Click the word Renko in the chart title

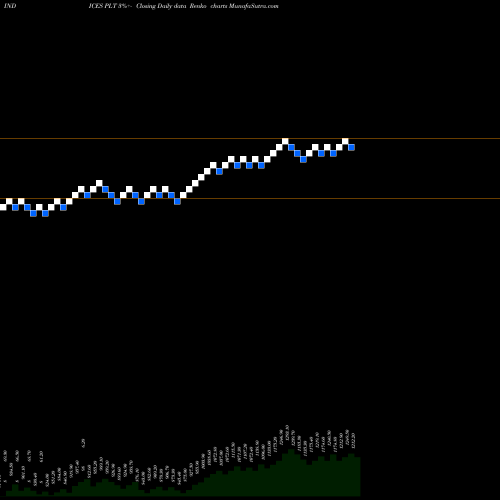click(198, 6)
